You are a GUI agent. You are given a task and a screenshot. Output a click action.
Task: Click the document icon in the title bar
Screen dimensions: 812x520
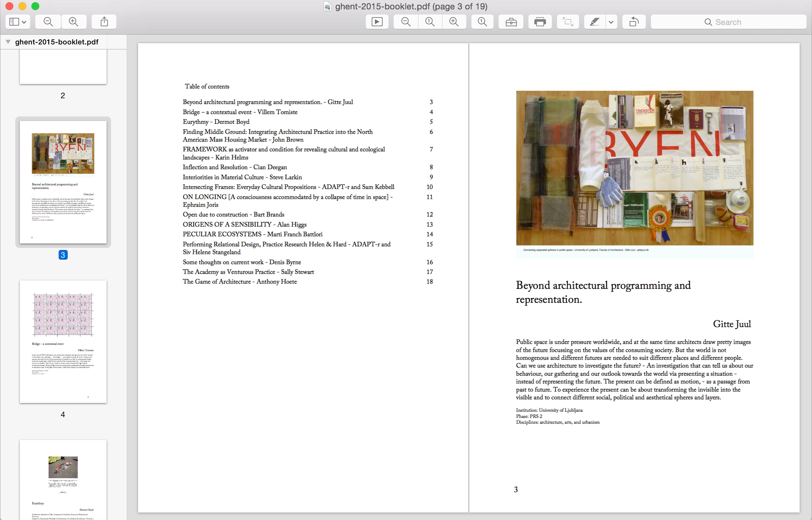327,6
